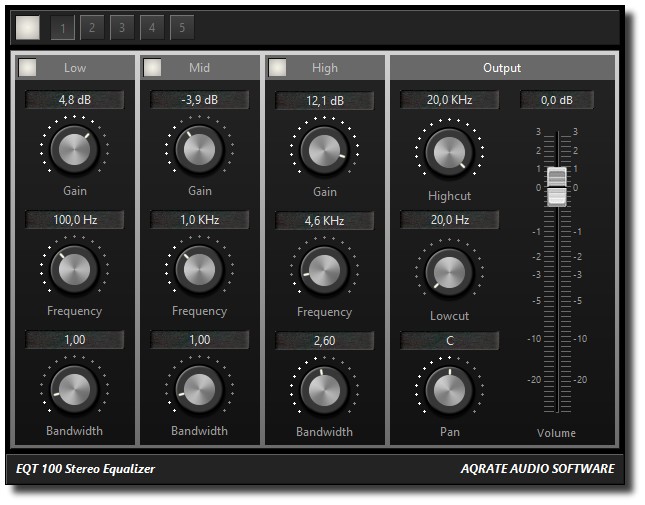Click the Pan knob
The image size is (645, 505).
(x=450, y=390)
